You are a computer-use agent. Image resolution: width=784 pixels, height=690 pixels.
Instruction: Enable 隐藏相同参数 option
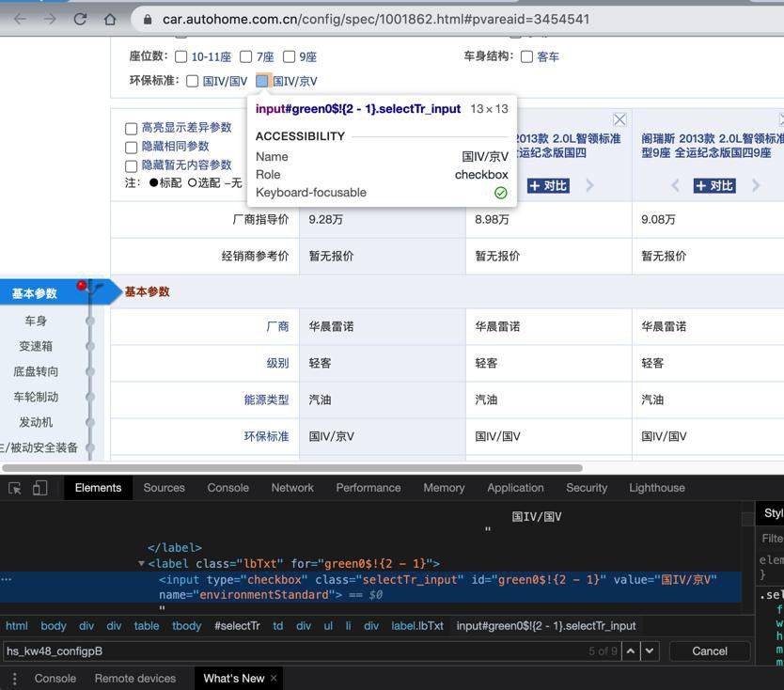tap(131, 147)
